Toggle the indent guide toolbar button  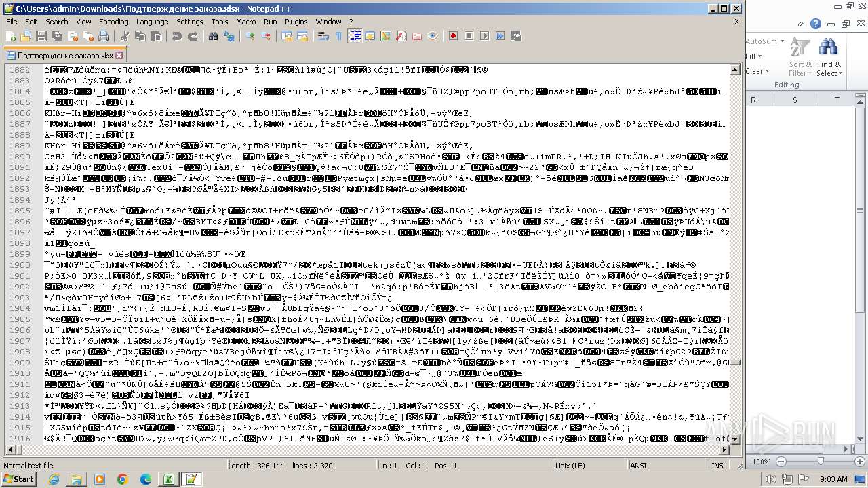click(x=355, y=36)
